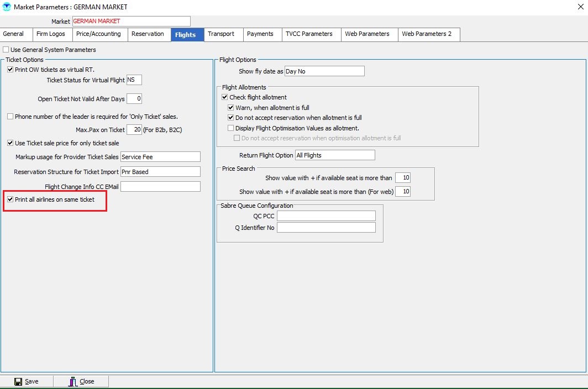Click the application logo in title bar
588x389 pixels.
pos(7,7)
